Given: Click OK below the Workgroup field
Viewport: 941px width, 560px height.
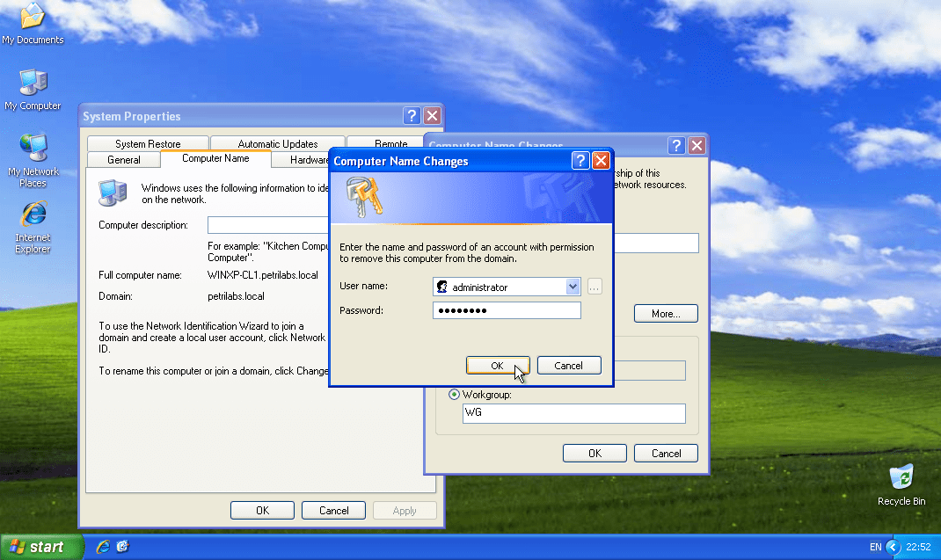Looking at the screenshot, I should coord(595,453).
